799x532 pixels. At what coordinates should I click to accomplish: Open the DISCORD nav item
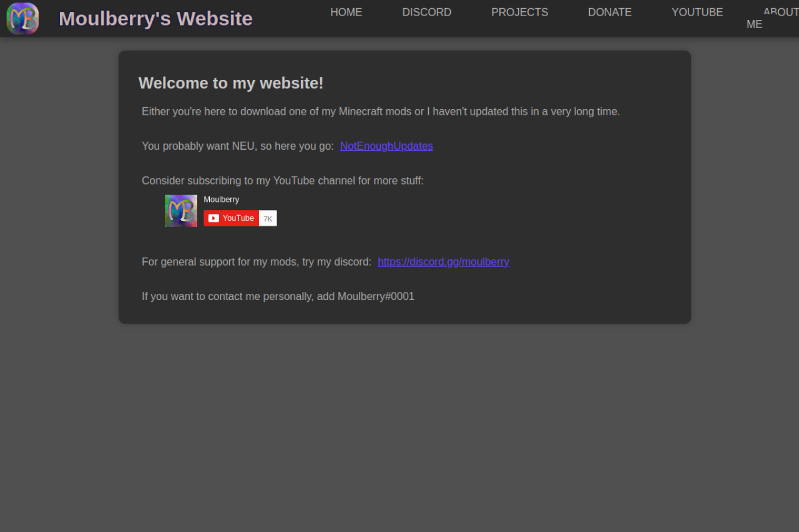pyautogui.click(x=427, y=12)
